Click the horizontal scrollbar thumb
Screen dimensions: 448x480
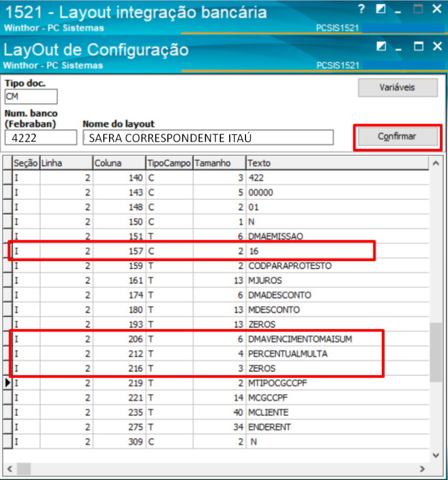pyautogui.click(x=24, y=468)
